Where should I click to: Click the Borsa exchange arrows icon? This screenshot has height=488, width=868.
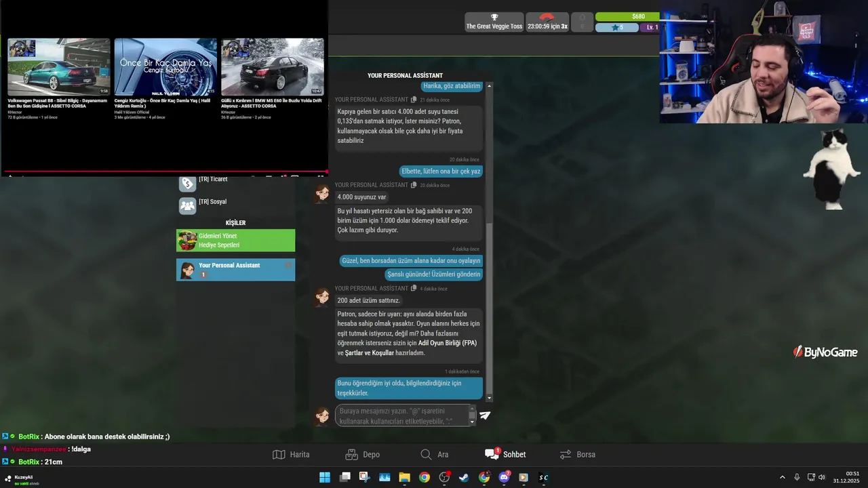pyautogui.click(x=566, y=455)
